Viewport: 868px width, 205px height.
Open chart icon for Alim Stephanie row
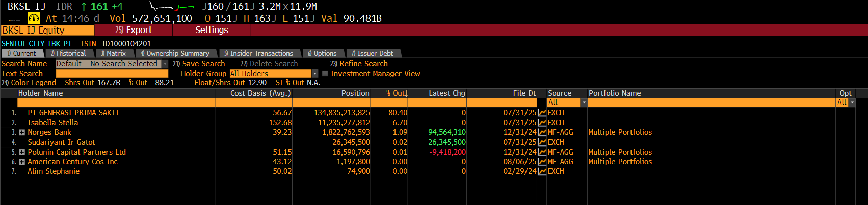point(542,171)
